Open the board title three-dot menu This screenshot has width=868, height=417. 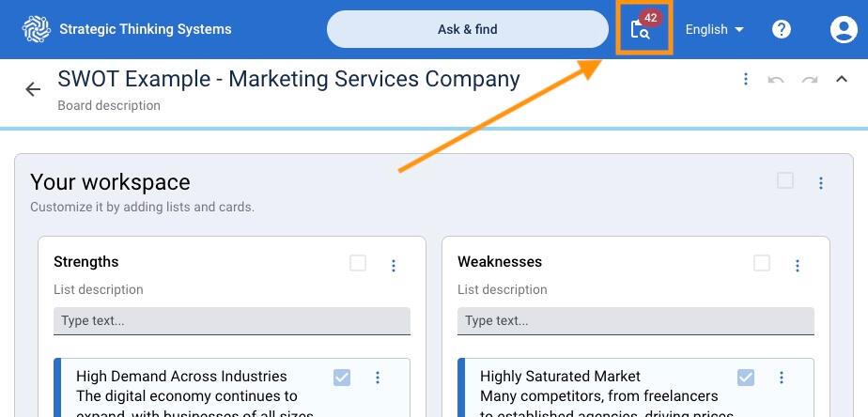click(746, 80)
